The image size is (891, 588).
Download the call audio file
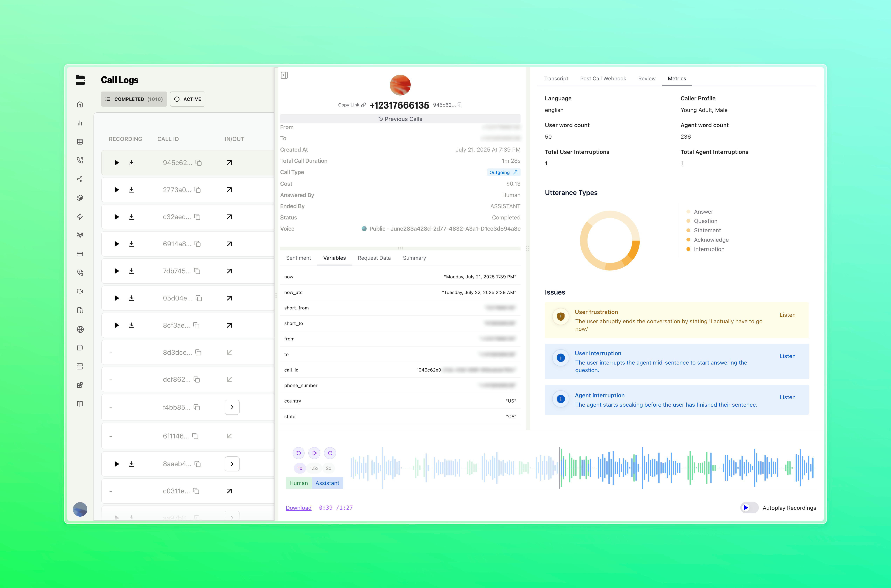coord(298,507)
